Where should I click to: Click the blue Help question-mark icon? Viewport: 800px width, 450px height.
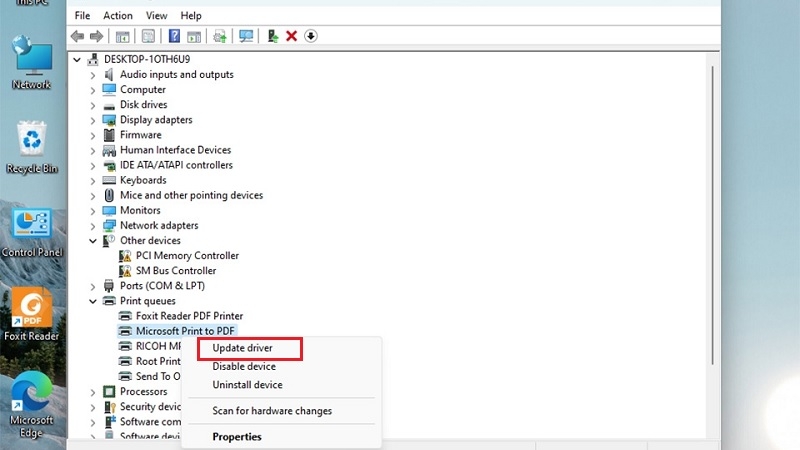pos(174,36)
